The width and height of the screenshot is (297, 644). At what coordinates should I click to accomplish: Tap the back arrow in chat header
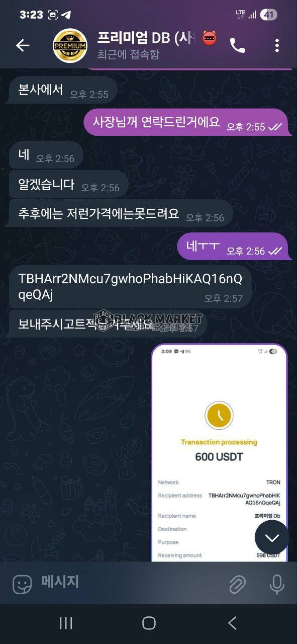coord(23,45)
